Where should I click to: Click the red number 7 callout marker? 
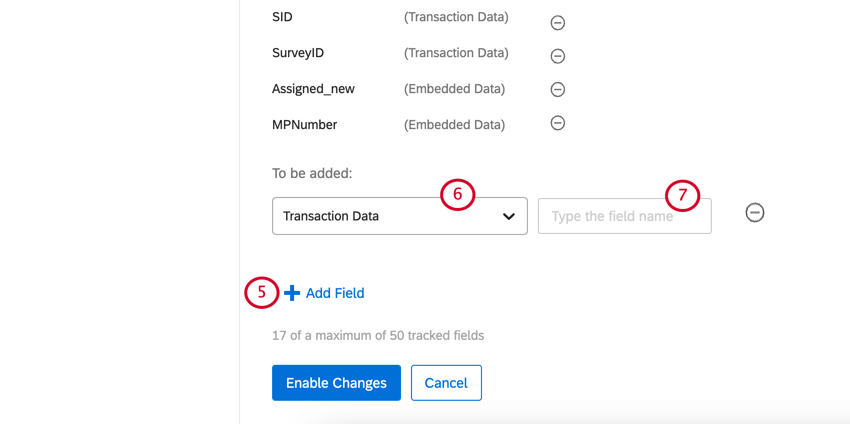click(683, 196)
